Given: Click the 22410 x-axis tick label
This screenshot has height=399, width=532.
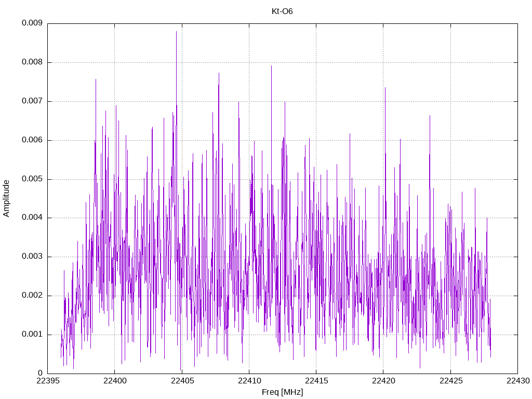Looking at the screenshot, I should [x=249, y=381].
